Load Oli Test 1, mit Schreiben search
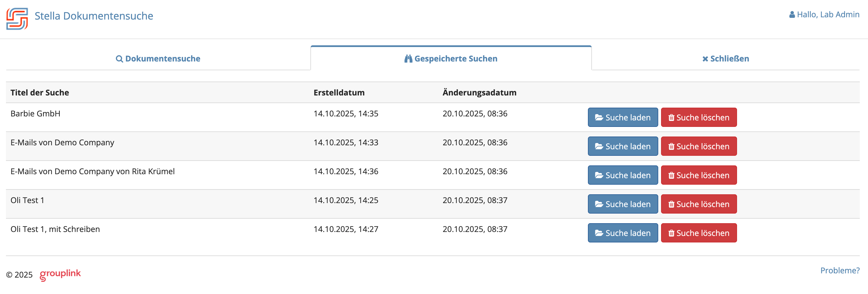The height and width of the screenshot is (294, 868). point(623,233)
